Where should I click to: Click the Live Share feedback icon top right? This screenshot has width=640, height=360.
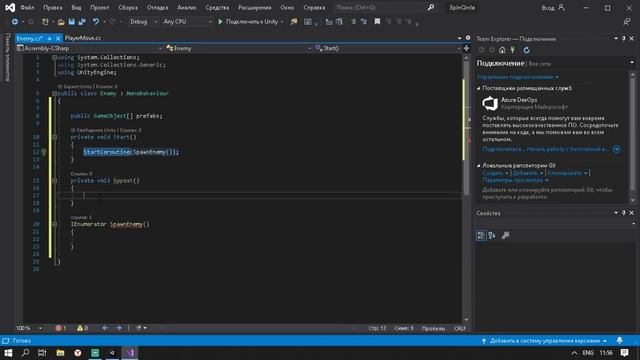tap(627, 22)
